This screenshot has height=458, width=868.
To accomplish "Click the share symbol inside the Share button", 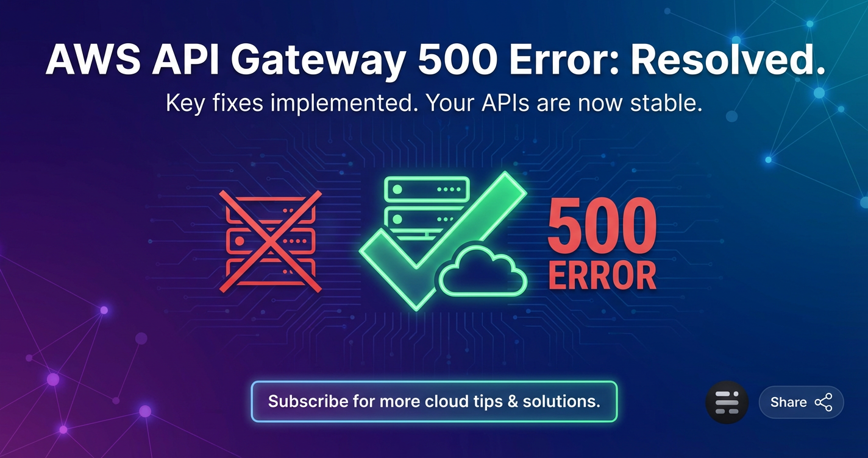I will tap(823, 402).
